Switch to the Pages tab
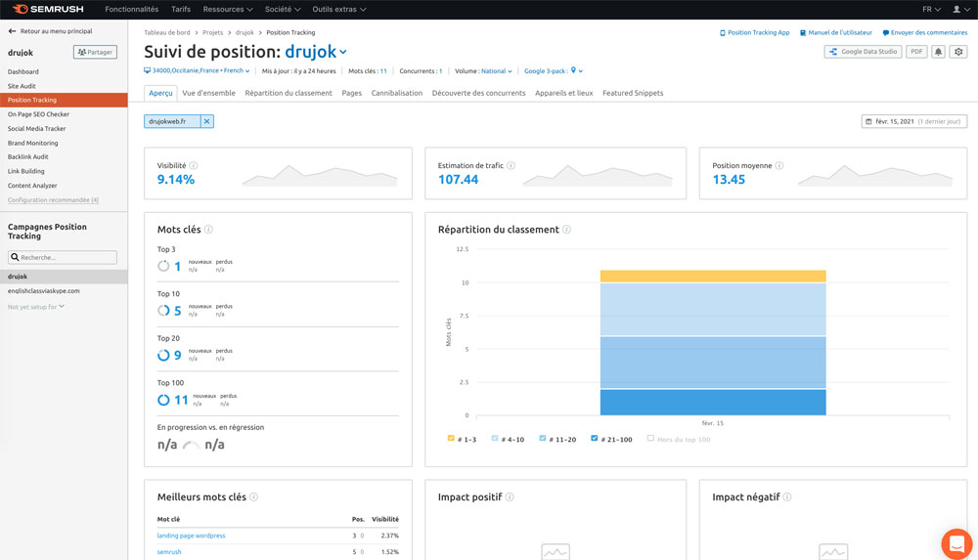The image size is (978, 560). [x=352, y=93]
